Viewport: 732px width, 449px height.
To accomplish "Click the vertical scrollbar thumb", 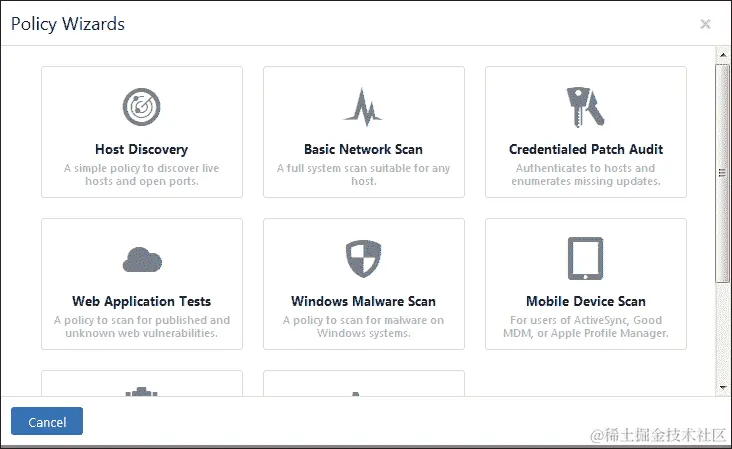I will [x=723, y=173].
